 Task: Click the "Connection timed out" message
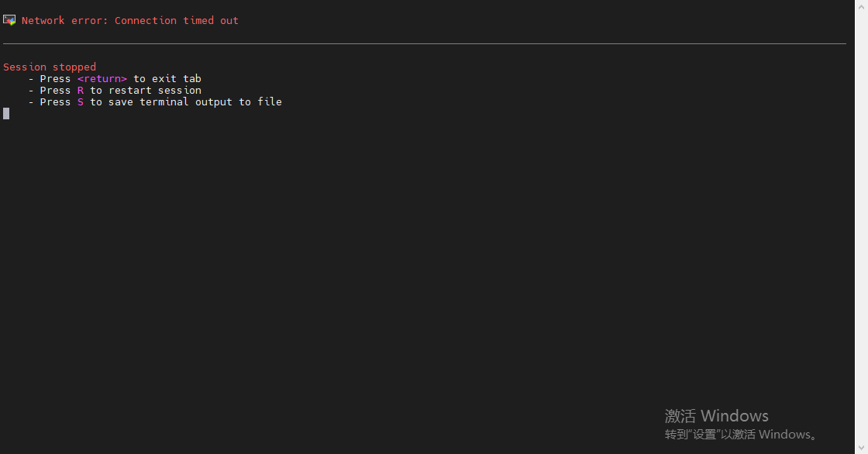click(177, 21)
